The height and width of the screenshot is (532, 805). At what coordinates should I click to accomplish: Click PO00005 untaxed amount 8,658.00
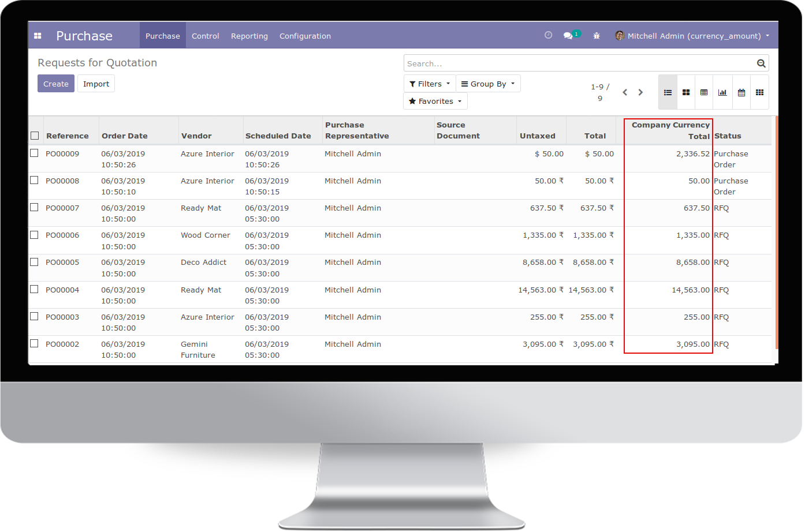(x=543, y=262)
